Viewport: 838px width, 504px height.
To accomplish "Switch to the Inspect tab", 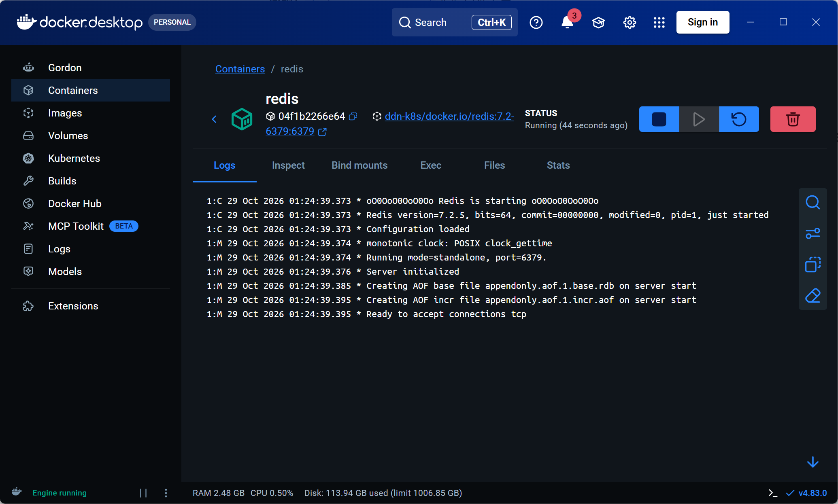I will pyautogui.click(x=288, y=165).
